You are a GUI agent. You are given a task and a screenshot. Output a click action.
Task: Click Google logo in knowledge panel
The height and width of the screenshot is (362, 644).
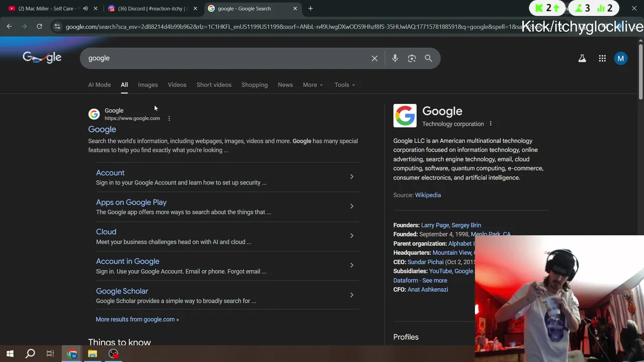[x=405, y=116]
